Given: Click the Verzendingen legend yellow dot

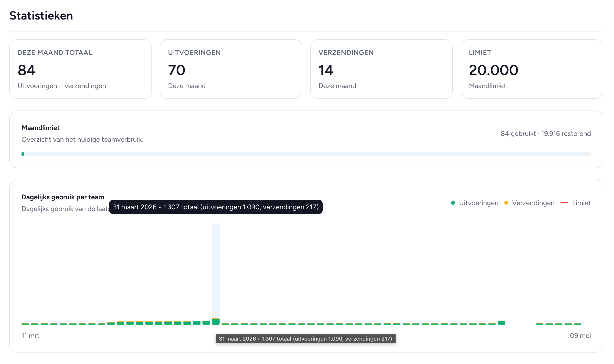Looking at the screenshot, I should pos(506,203).
